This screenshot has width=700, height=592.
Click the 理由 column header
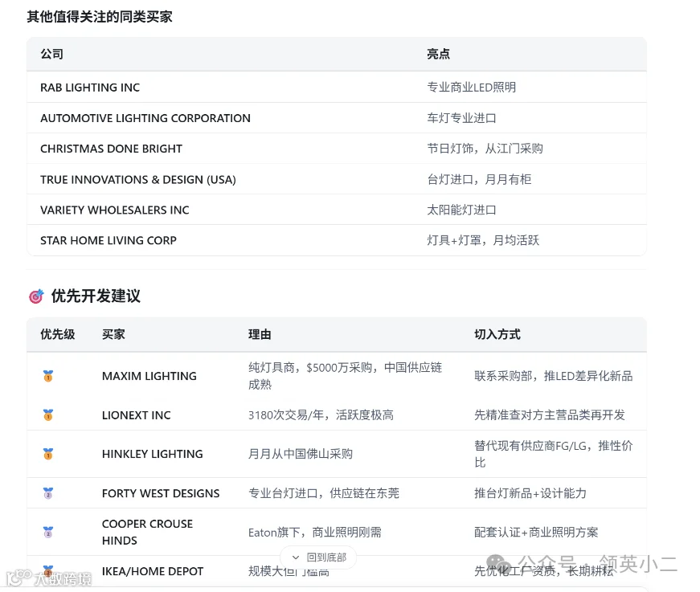pos(260,334)
